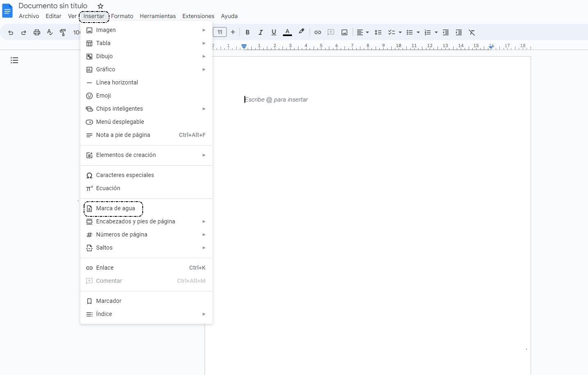Image resolution: width=588 pixels, height=375 pixels.
Task: Click the left indent marker on the ruler
Action: click(x=244, y=47)
